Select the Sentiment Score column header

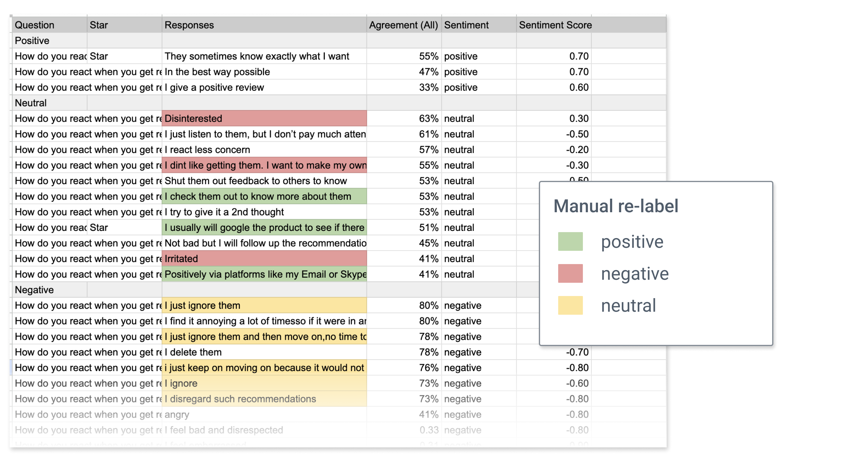tap(554, 25)
